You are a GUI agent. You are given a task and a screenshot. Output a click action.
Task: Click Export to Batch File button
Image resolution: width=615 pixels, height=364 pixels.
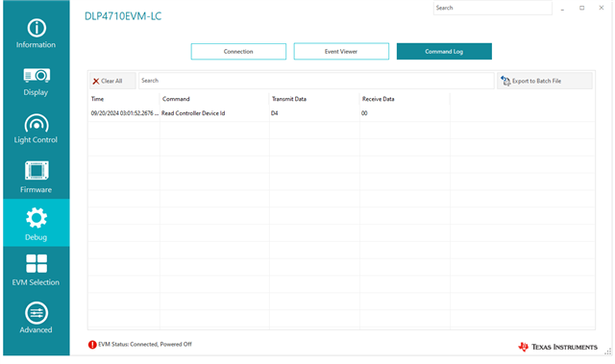tap(545, 81)
